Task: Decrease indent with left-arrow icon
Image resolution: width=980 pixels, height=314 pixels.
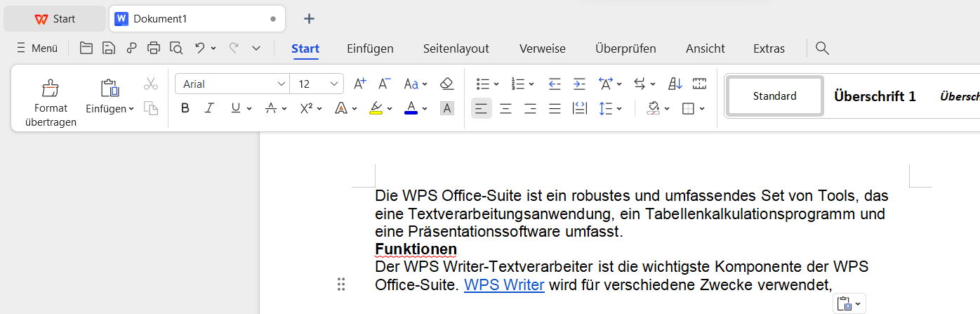Action: point(555,84)
